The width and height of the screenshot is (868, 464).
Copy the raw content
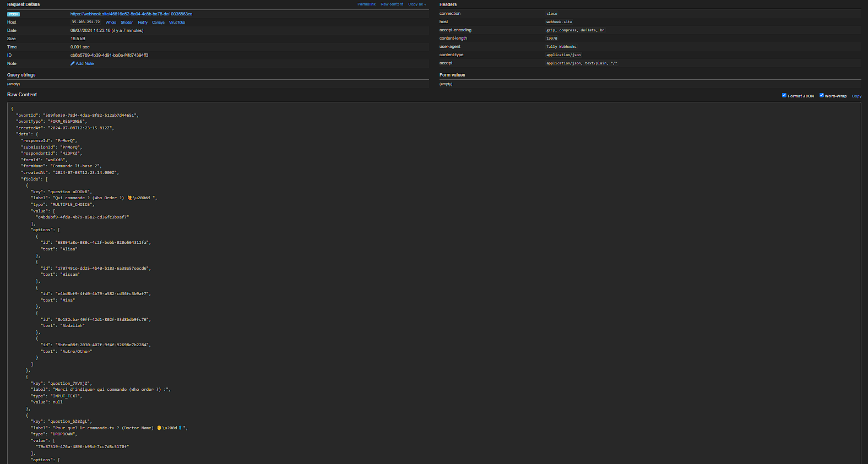click(x=856, y=96)
